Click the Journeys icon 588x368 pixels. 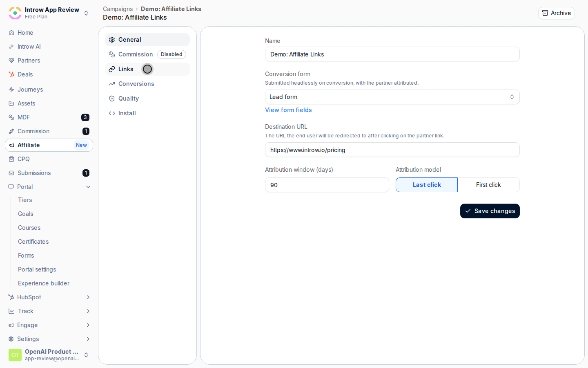[x=11, y=90]
